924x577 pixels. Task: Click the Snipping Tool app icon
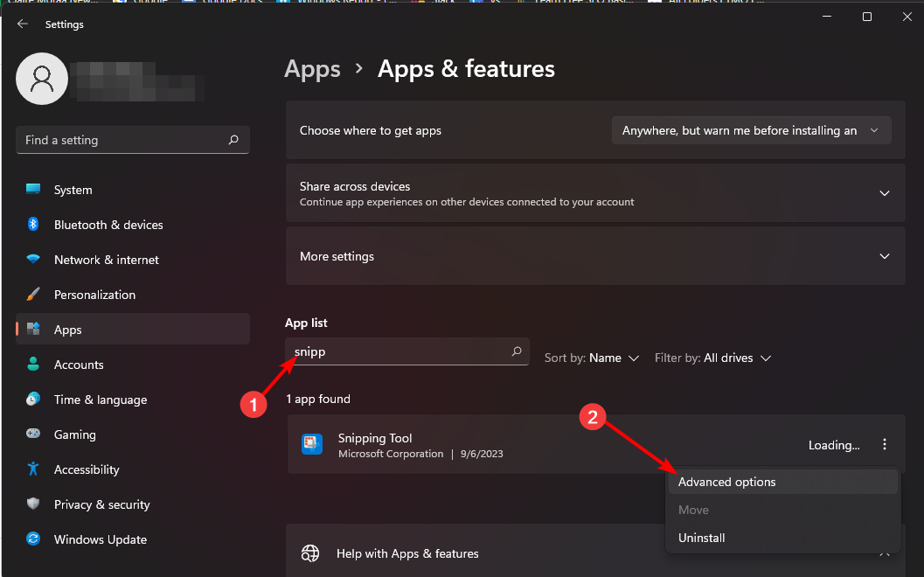pos(312,444)
